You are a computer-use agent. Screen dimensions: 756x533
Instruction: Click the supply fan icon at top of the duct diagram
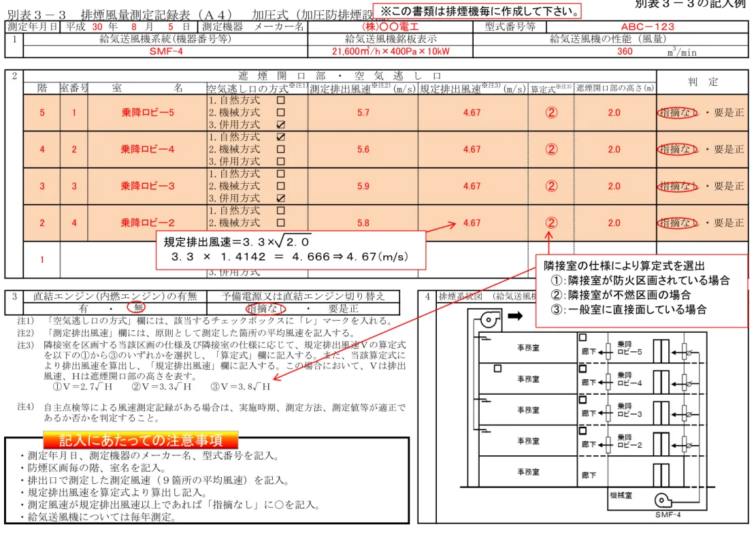(x=490, y=320)
